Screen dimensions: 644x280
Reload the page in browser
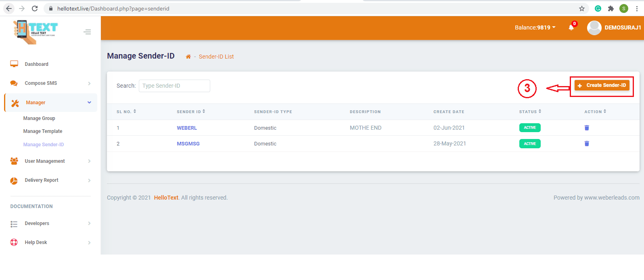35,8
